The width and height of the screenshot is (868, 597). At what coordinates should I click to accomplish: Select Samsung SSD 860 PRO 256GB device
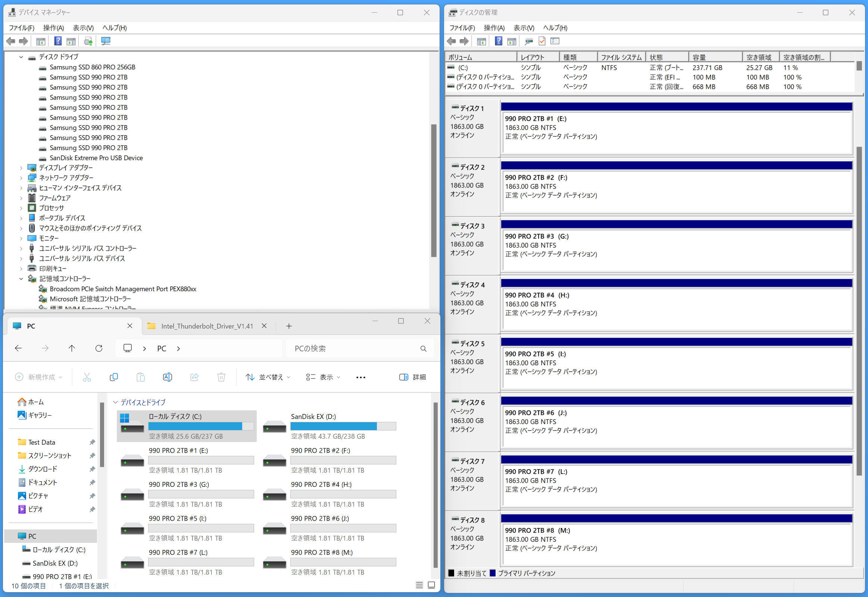click(92, 67)
